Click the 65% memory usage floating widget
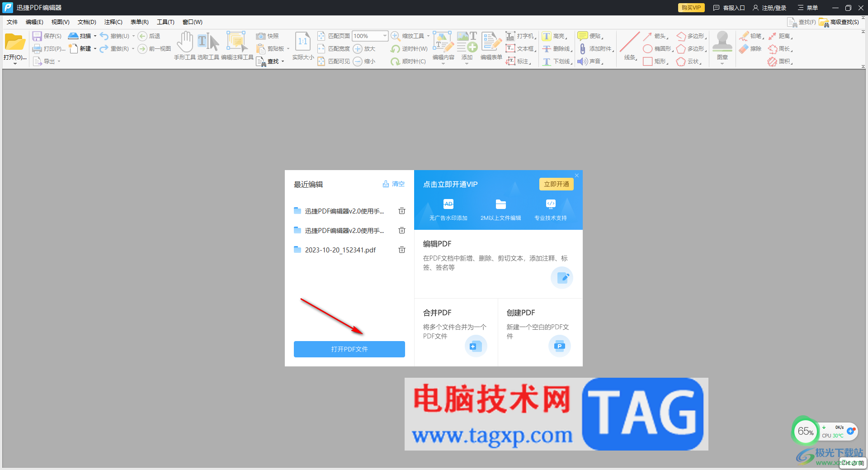The height and width of the screenshot is (470, 868). [x=806, y=431]
